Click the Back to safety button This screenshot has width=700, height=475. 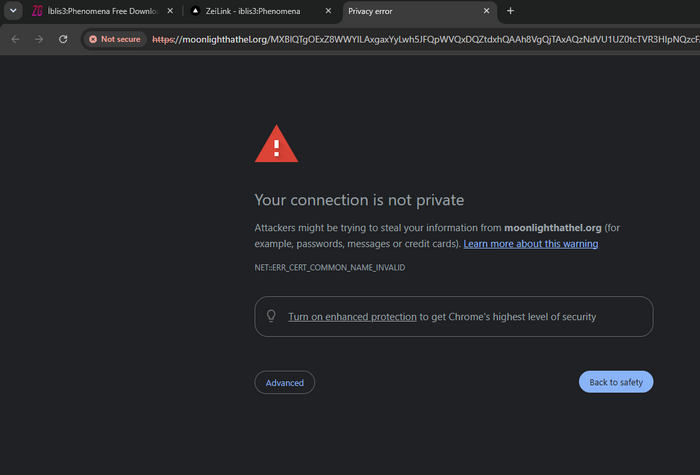pos(616,382)
